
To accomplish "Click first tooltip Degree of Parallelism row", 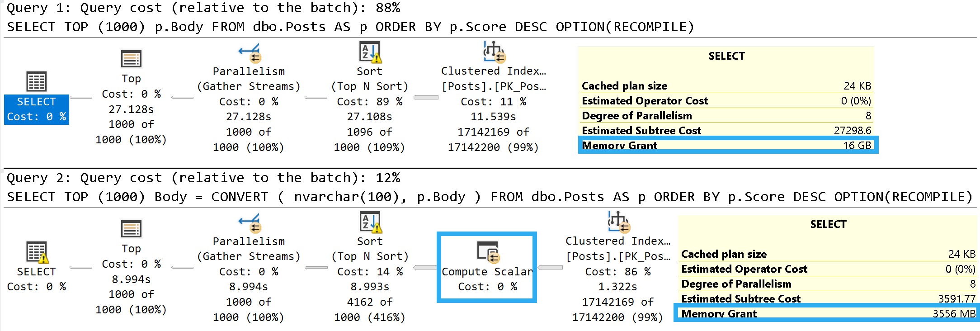I will click(x=727, y=116).
